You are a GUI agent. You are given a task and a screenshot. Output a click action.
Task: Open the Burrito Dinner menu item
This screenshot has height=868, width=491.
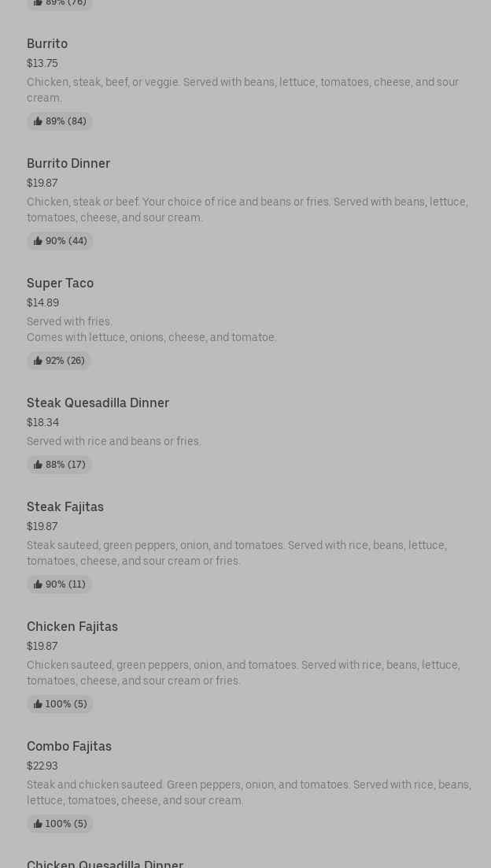[x=68, y=164]
